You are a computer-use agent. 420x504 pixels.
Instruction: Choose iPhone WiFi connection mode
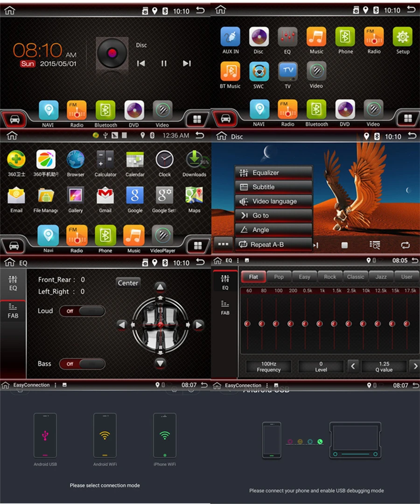tap(165, 439)
